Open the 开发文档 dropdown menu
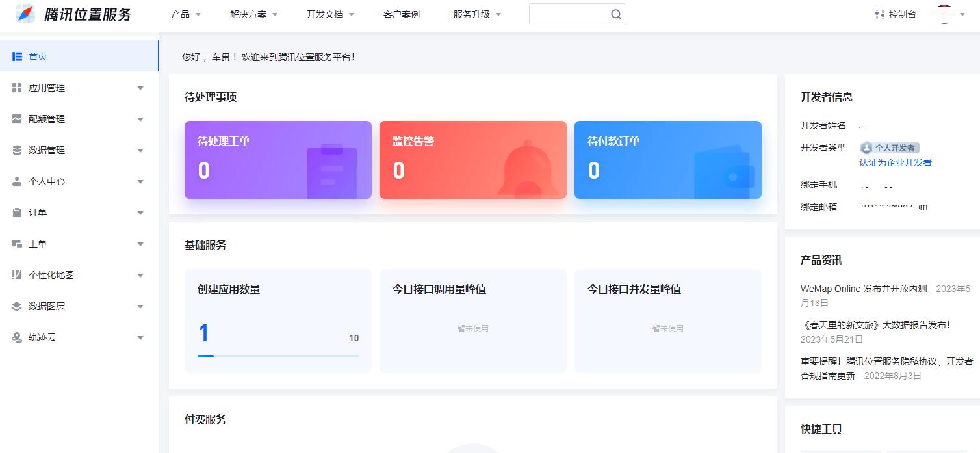Image resolution: width=980 pixels, height=453 pixels. coord(331,14)
